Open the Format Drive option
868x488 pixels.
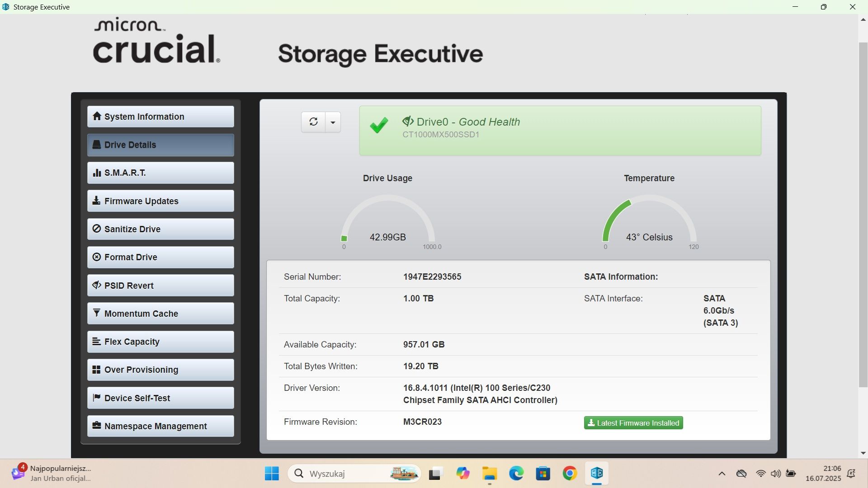pos(160,257)
